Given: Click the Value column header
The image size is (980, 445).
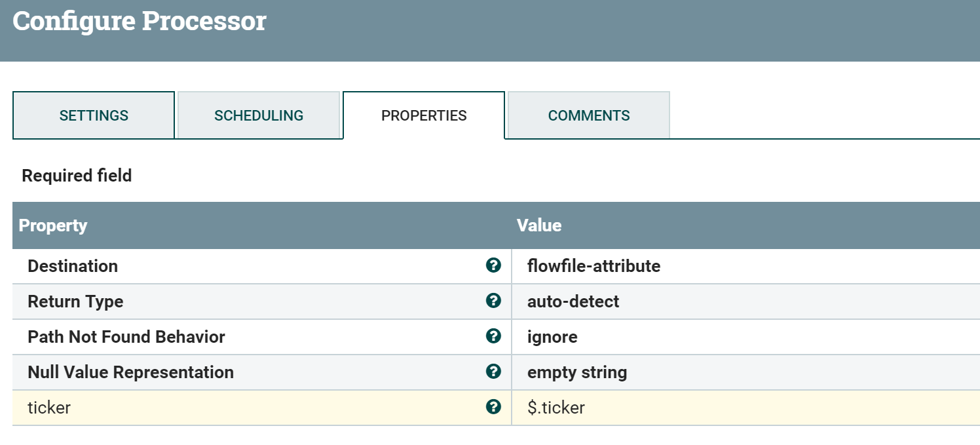Looking at the screenshot, I should pyautogui.click(x=538, y=225).
